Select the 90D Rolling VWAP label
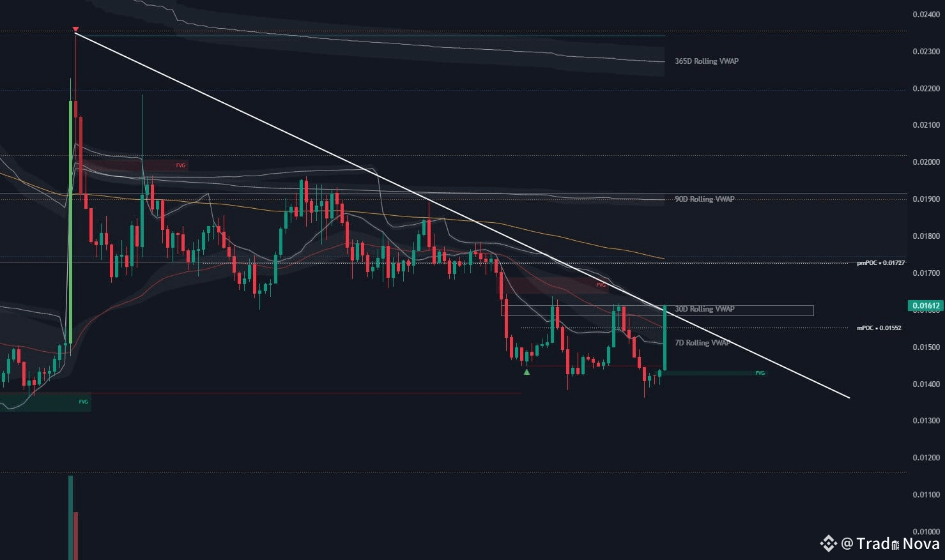The image size is (945, 560). coord(703,199)
